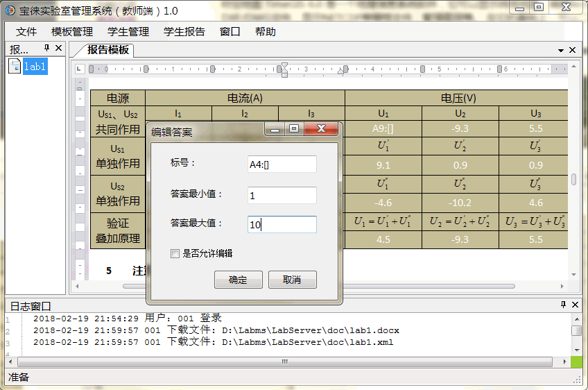Click the 答案最大值 input field
Screen dimensions: 588x390
282,224
